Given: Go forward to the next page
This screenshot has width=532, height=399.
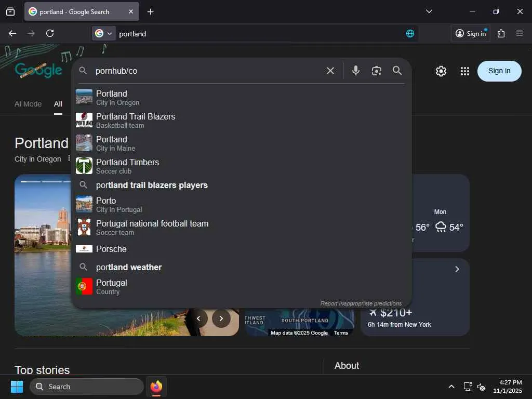Looking at the screenshot, I should tap(31, 33).
